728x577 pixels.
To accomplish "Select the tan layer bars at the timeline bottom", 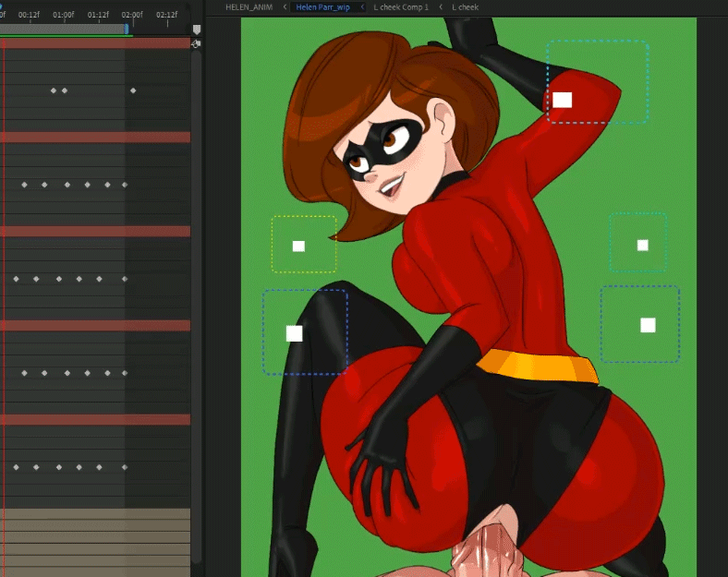I will pyautogui.click(x=95, y=543).
